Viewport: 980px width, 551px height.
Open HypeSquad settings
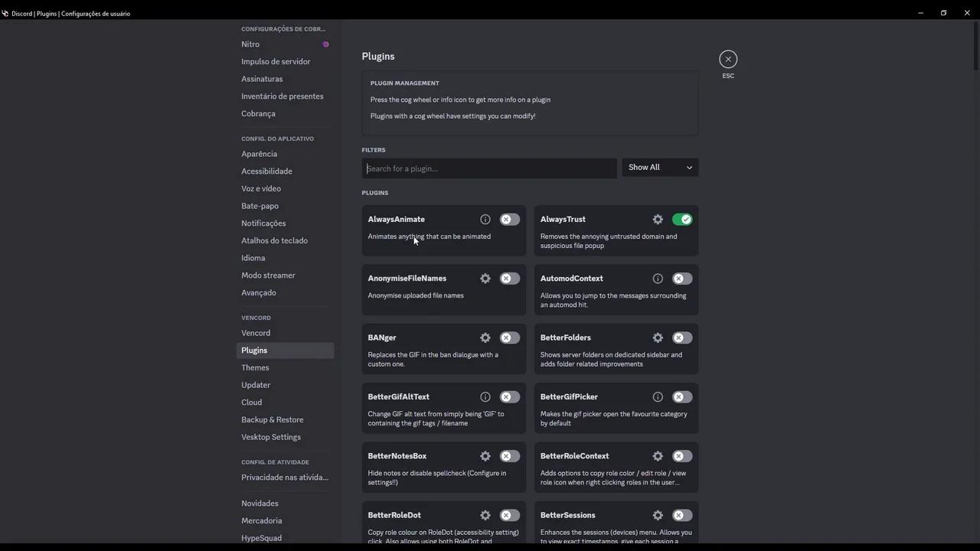coord(286,538)
